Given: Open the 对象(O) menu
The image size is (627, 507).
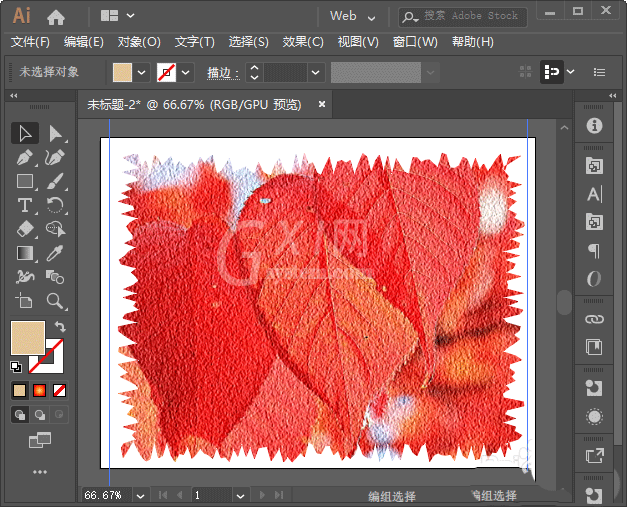Looking at the screenshot, I should 139,42.
